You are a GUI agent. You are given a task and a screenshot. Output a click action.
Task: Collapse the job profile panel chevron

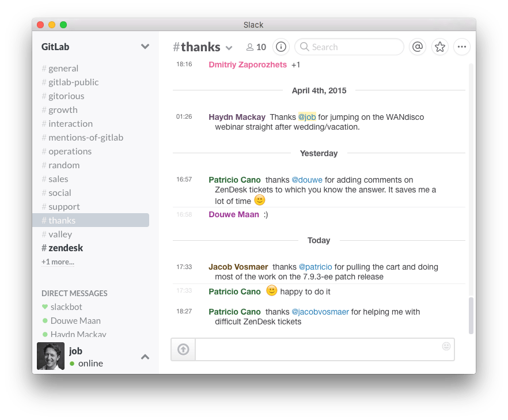pyautogui.click(x=145, y=357)
